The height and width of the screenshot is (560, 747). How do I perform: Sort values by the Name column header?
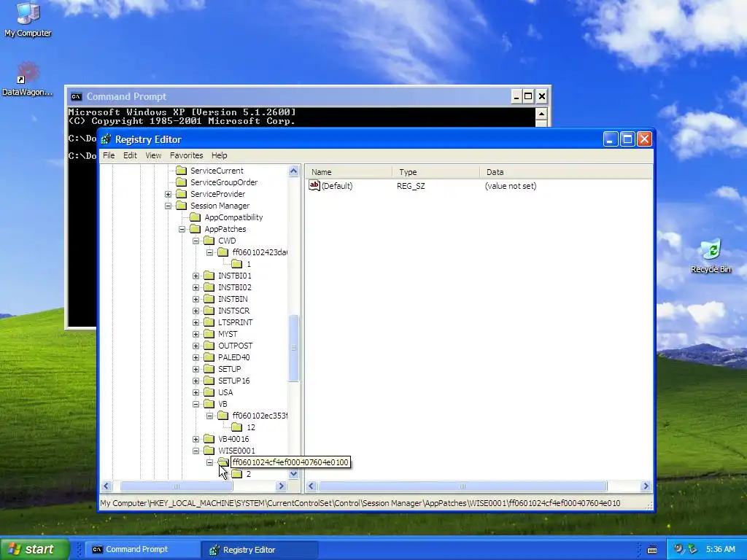coord(349,172)
